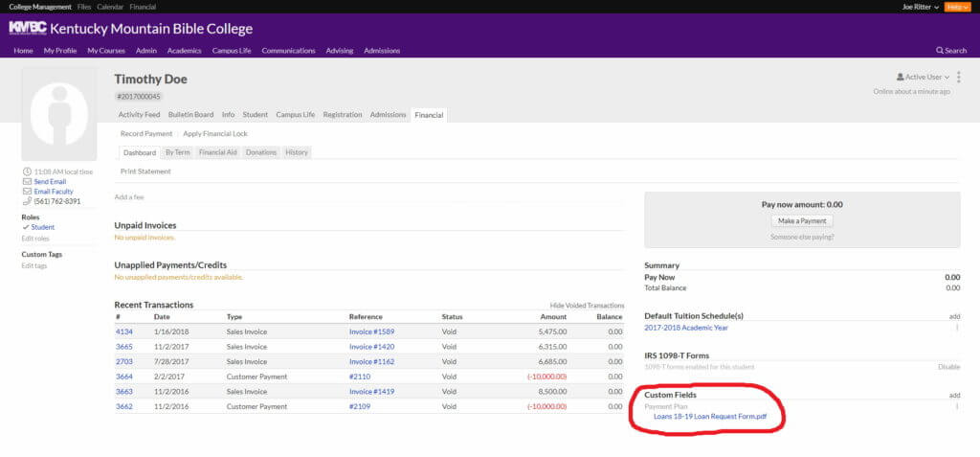Switch to the By Term tab
Image resolution: width=980 pixels, height=457 pixels.
(177, 152)
